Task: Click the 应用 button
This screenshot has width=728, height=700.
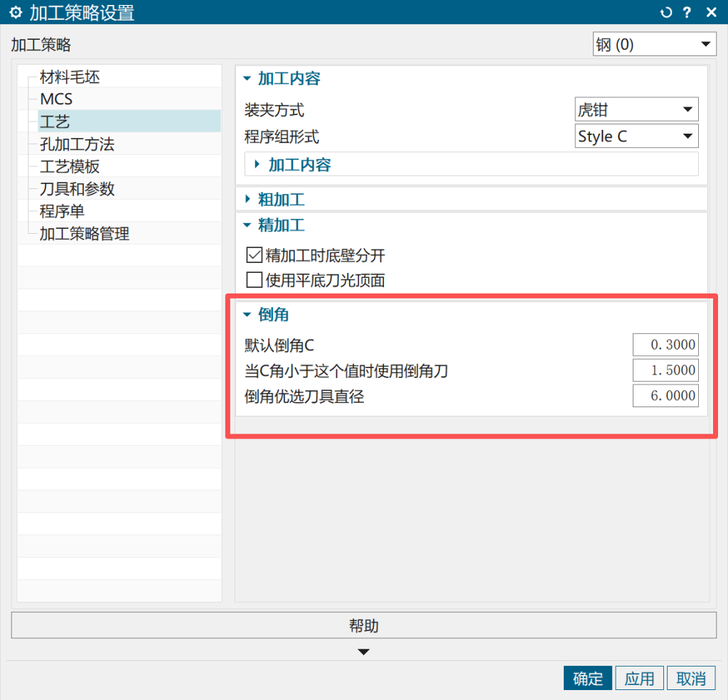Action: click(x=639, y=678)
